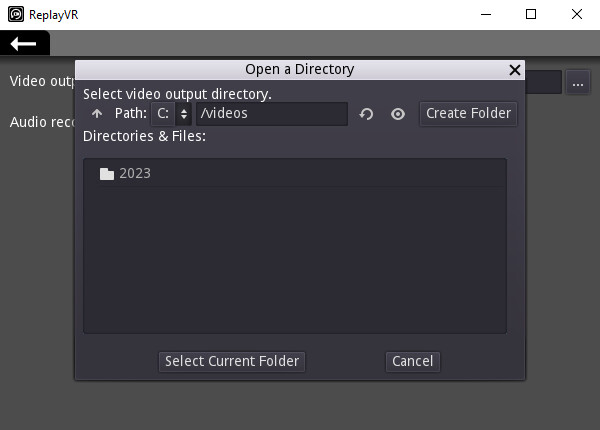Click the ReplayVR app icon in title bar
The image size is (600, 430).
click(x=15, y=14)
